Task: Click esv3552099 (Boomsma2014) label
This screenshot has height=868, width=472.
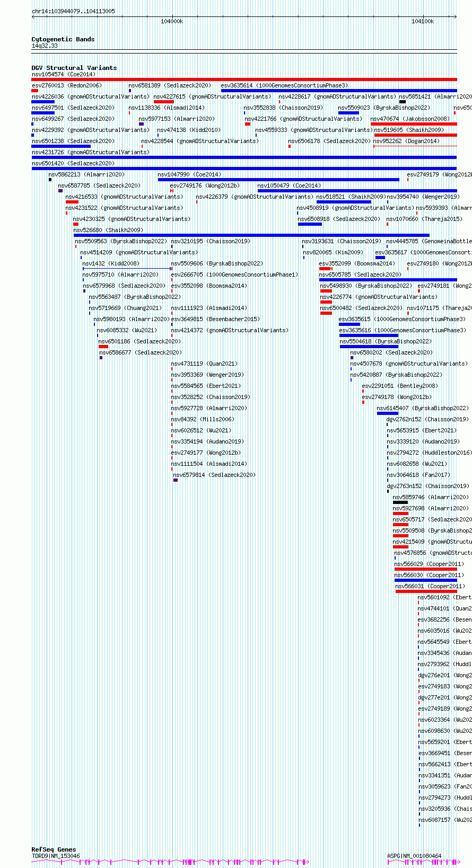Action: [x=357, y=263]
